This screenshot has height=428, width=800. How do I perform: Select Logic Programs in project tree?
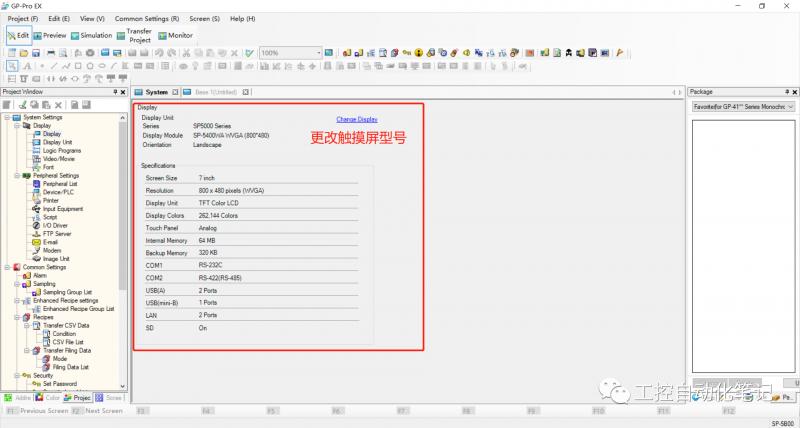[62, 150]
